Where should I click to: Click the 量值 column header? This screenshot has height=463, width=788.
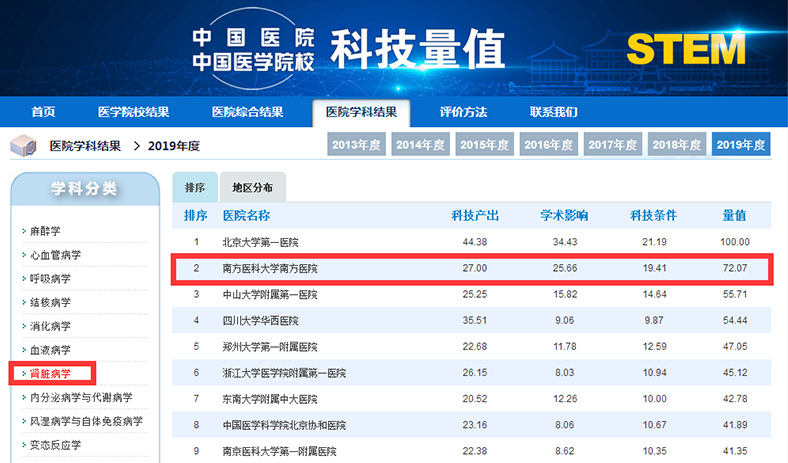pos(734,216)
